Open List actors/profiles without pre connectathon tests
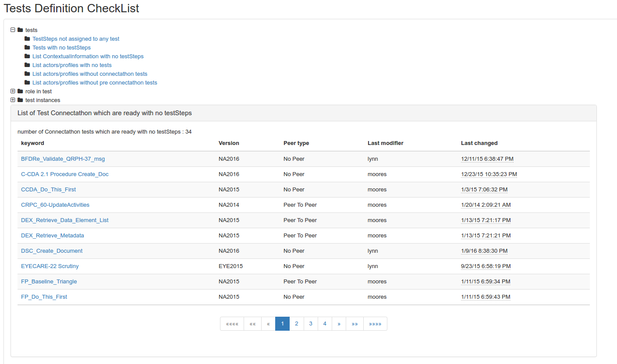 [95, 83]
